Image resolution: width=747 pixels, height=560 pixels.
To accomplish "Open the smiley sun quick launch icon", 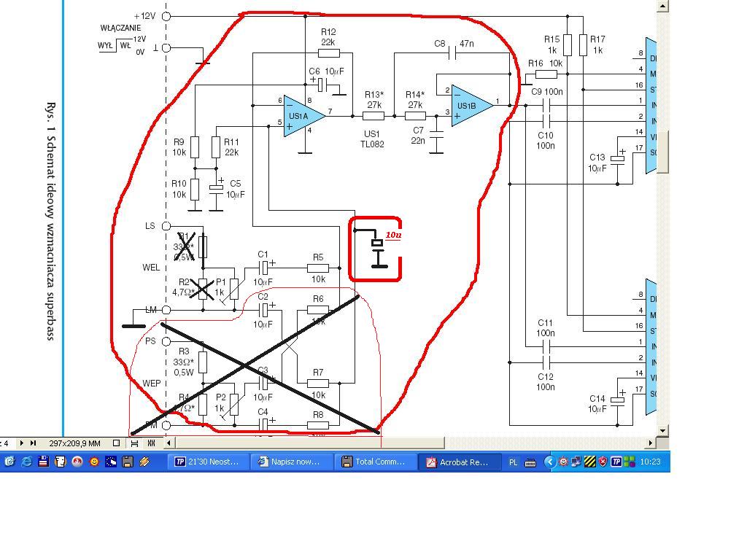I will [94, 461].
